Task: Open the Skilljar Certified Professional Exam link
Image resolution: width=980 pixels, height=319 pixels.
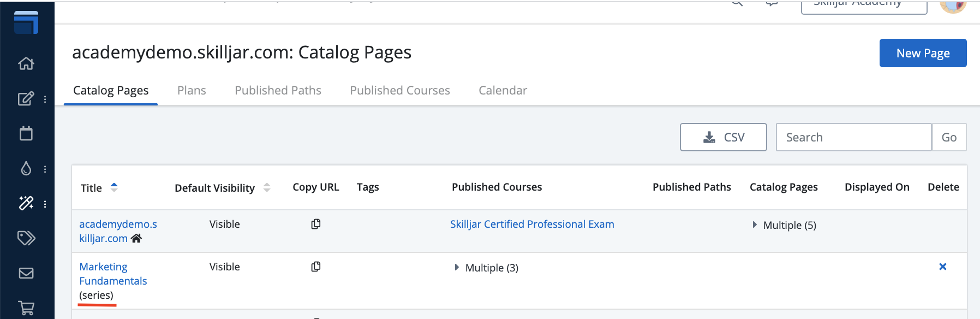Action: point(532,224)
